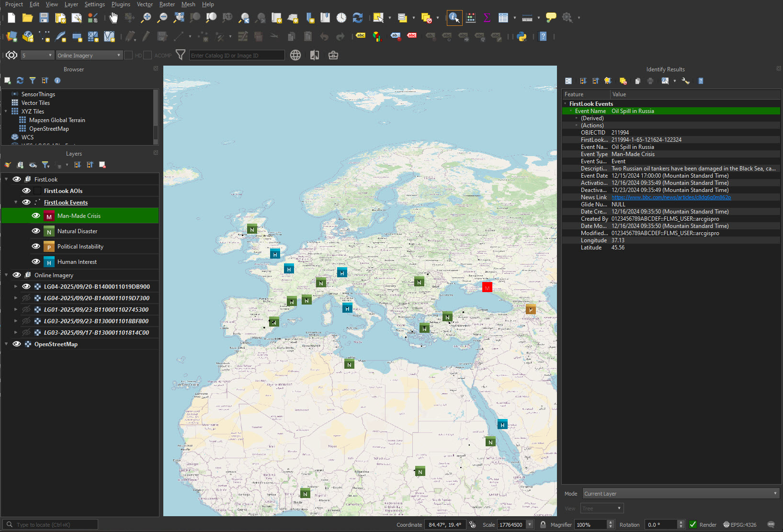The image size is (783, 532).
Task: Enable the HD checkbox
Action: point(128,56)
